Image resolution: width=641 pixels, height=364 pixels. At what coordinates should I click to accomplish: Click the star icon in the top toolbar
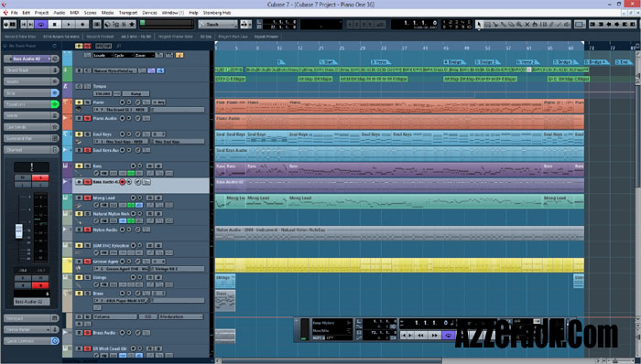[132, 25]
